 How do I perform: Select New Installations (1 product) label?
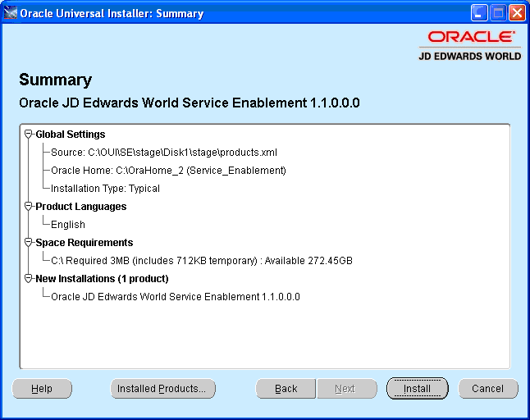[x=102, y=278]
